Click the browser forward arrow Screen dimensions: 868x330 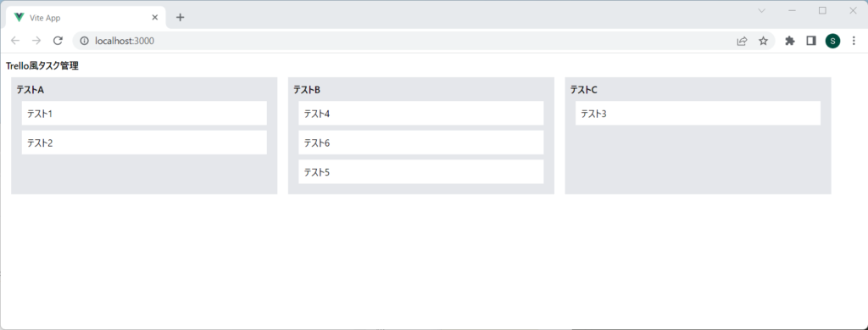coord(36,41)
